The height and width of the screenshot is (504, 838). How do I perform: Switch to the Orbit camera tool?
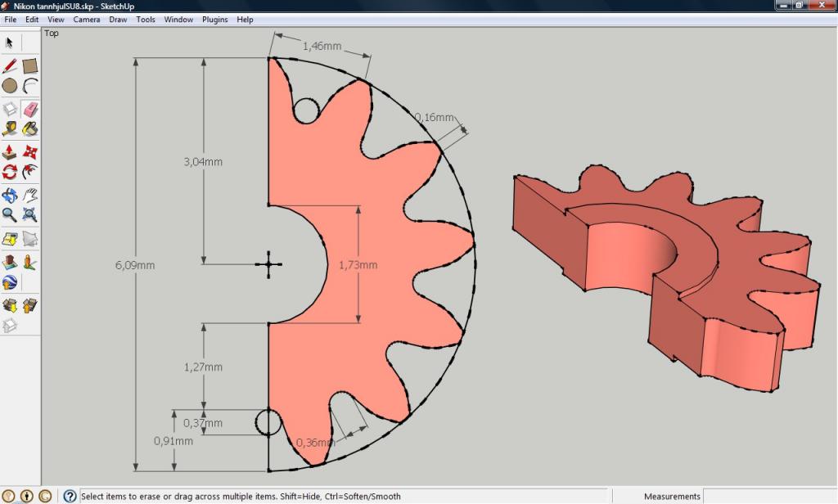[x=10, y=196]
